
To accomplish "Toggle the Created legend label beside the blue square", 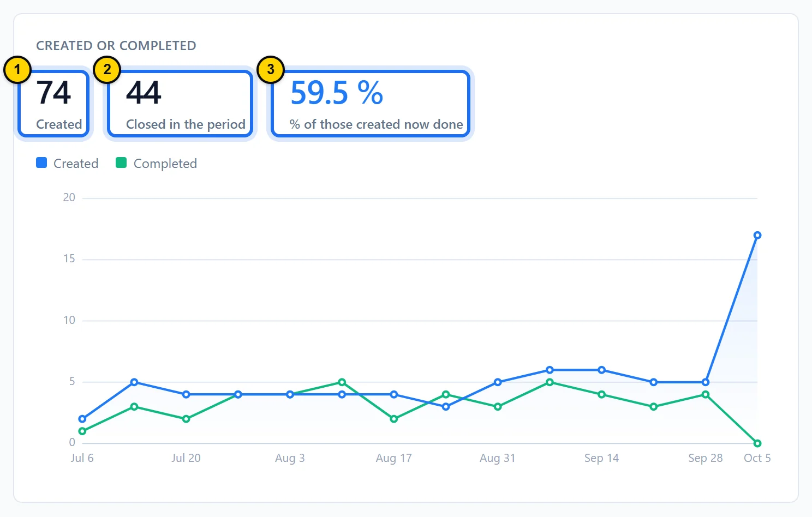I will [x=76, y=164].
